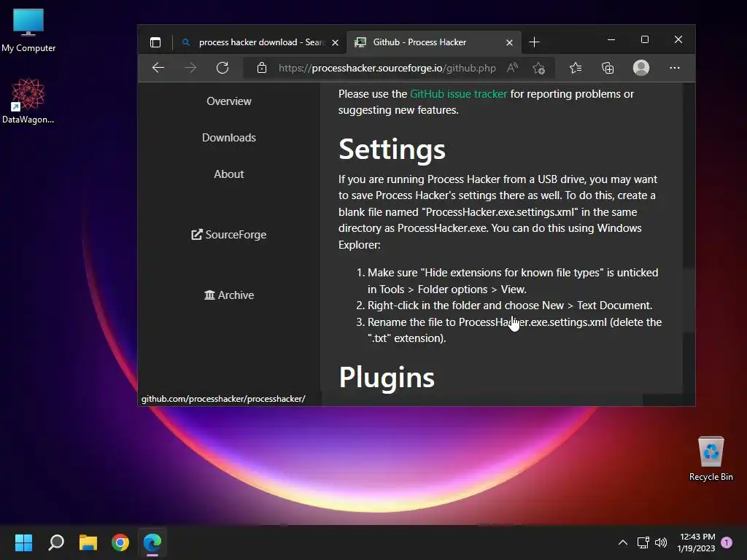747x560 pixels.
Task: Show hidden icons in the system tray
Action: pyautogui.click(x=623, y=542)
